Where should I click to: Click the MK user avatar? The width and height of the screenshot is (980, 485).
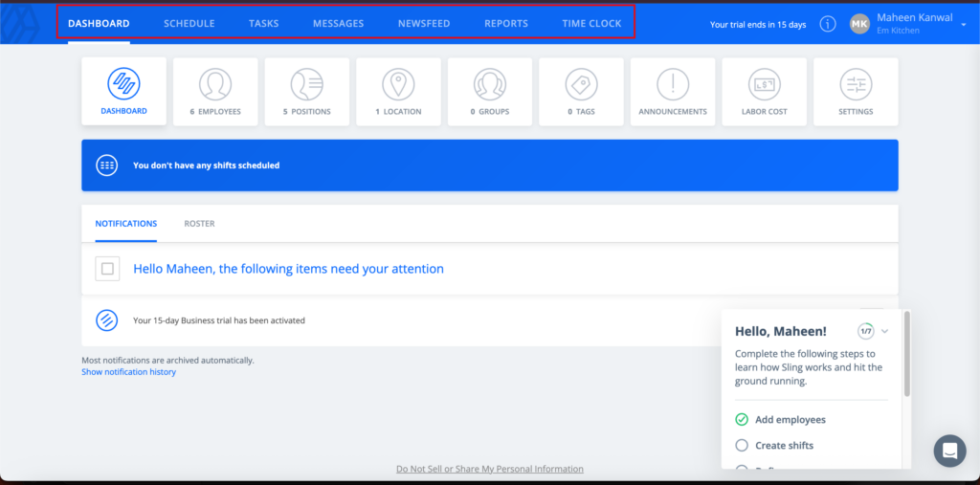(859, 24)
